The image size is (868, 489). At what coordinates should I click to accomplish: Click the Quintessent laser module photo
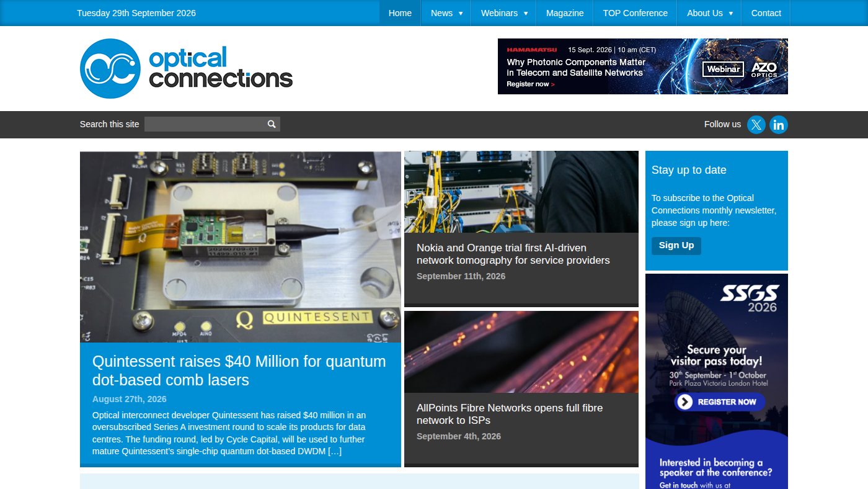click(241, 247)
